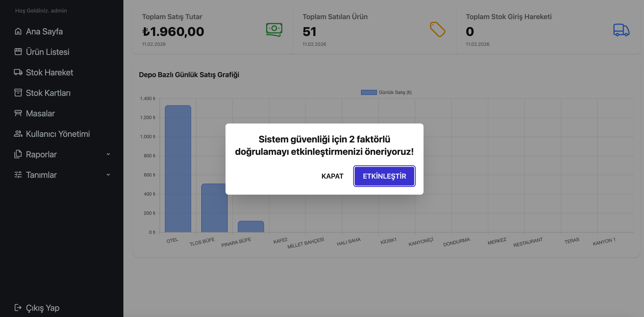The image size is (644, 317).
Task: Click the ETKİNLEŞTİR button in the dialog
Action: 384,176
